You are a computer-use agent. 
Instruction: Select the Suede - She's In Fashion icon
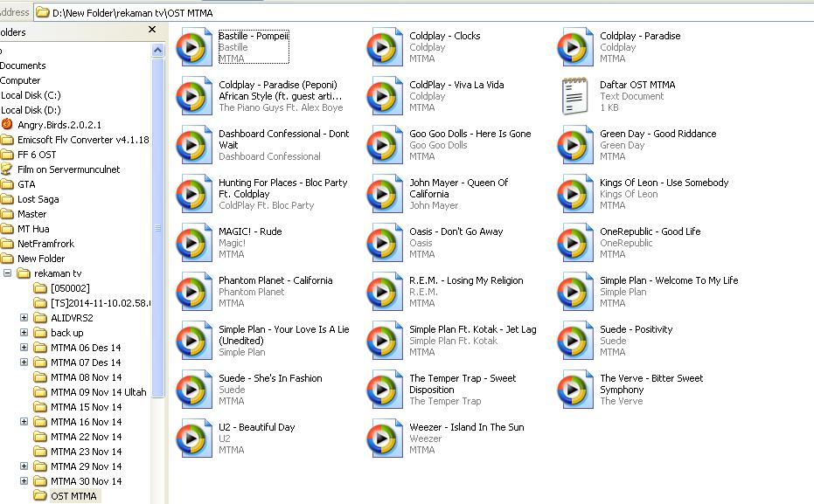pyautogui.click(x=193, y=390)
